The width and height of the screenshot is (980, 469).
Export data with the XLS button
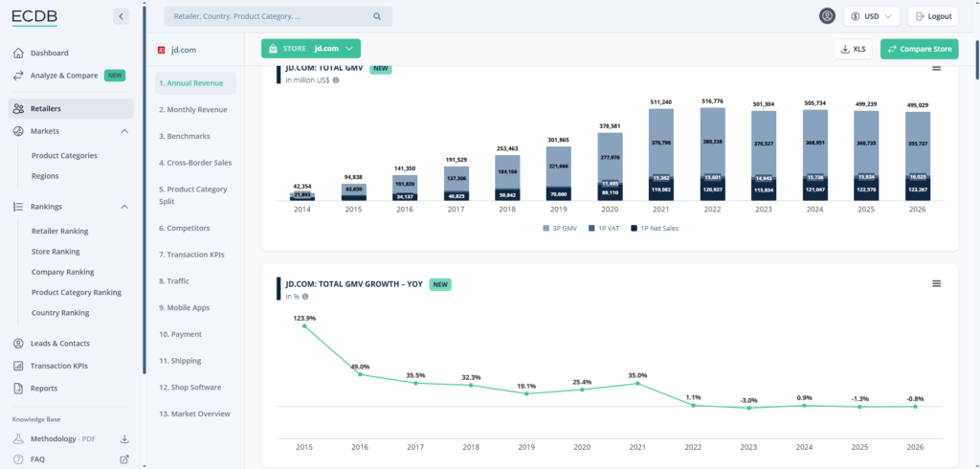tap(853, 49)
